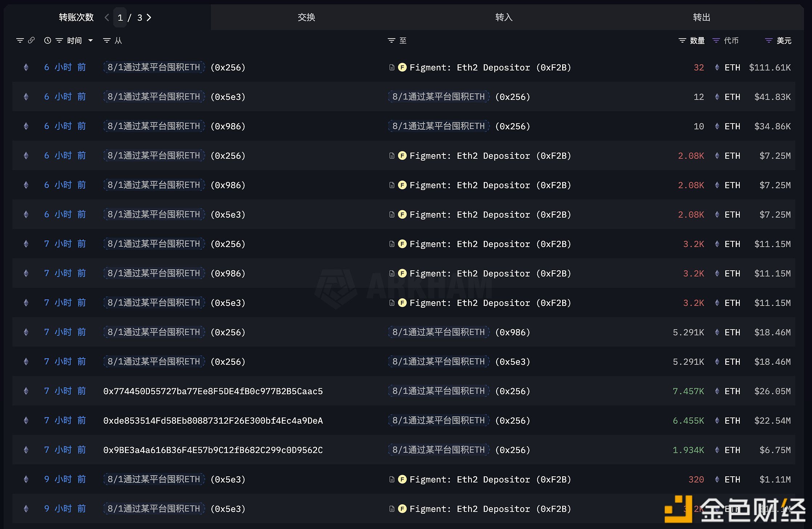Viewport: 812px width, 529px height.
Task: Click the filter icon next to 数量
Action: (682, 40)
